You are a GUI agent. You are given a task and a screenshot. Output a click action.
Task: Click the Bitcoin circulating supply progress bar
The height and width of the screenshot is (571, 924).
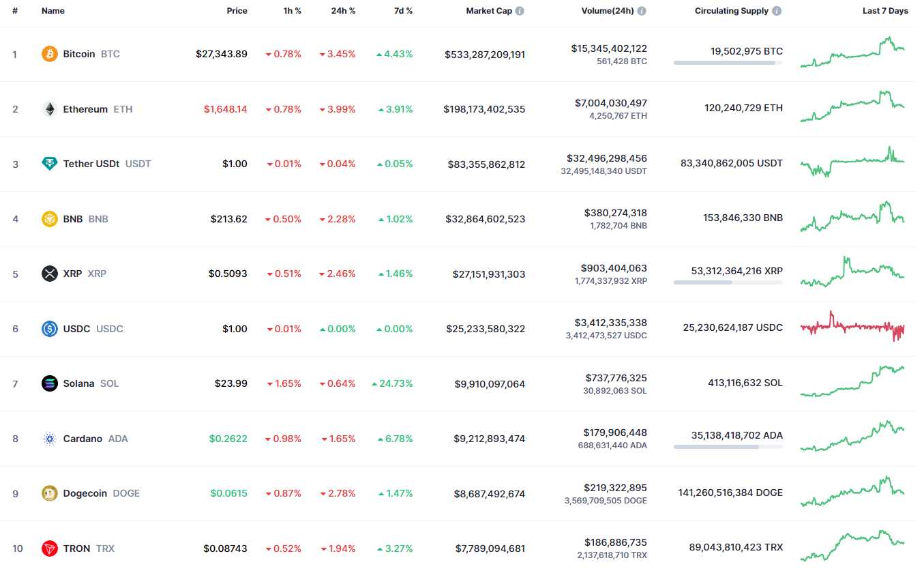click(728, 63)
